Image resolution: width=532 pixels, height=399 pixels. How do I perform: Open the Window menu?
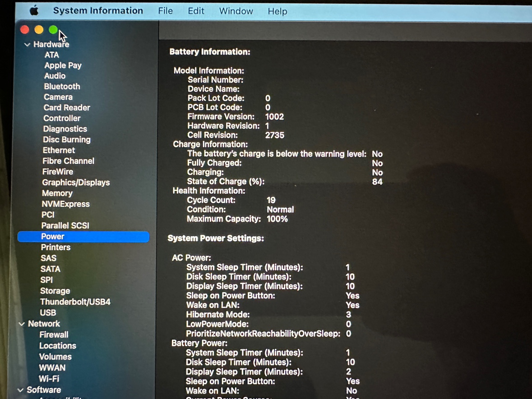(x=236, y=11)
